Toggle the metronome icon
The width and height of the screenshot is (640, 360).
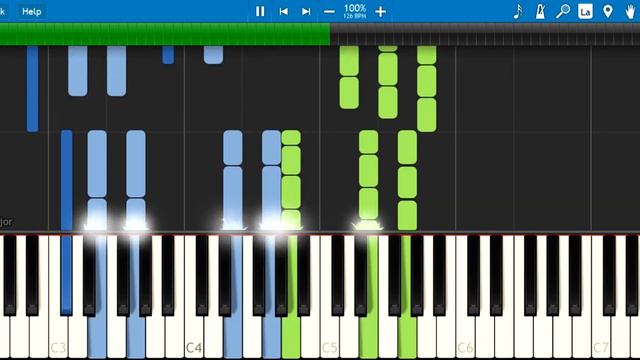point(540,11)
